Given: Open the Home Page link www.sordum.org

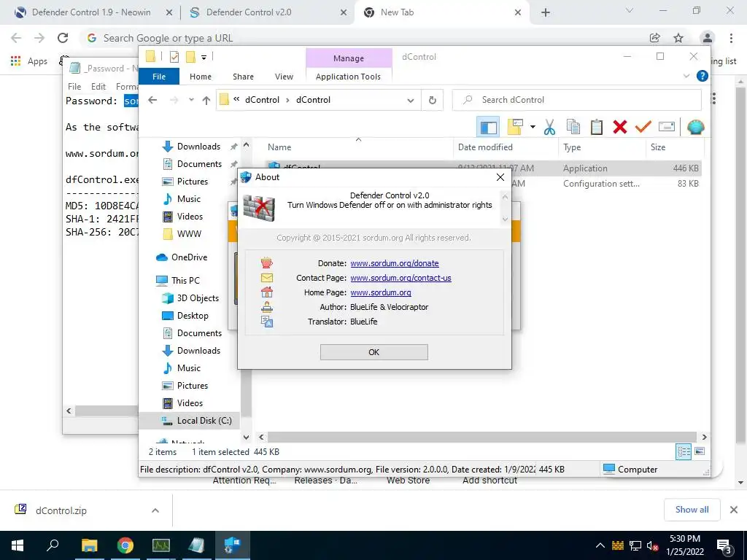Looking at the screenshot, I should tap(381, 292).
